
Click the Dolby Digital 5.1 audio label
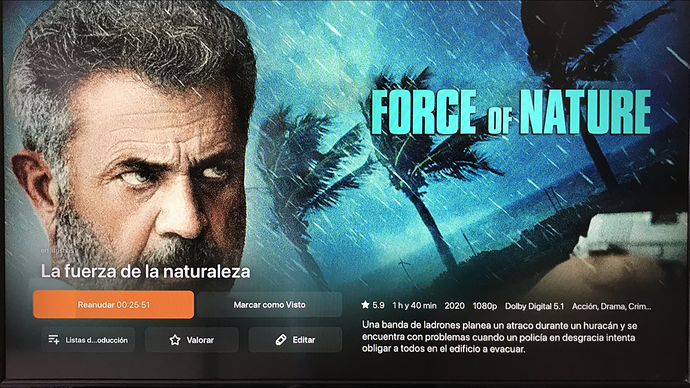point(534,306)
